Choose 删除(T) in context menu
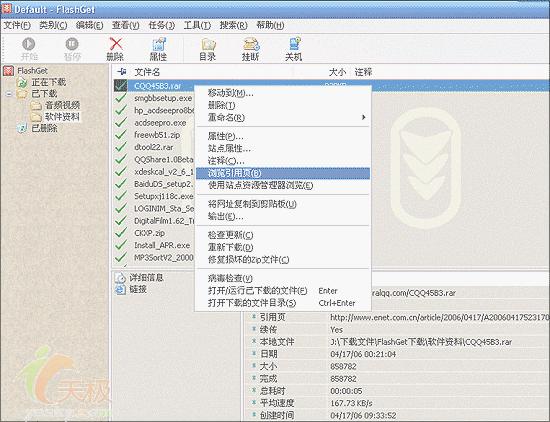The image size is (550, 422). pyautogui.click(x=283, y=105)
